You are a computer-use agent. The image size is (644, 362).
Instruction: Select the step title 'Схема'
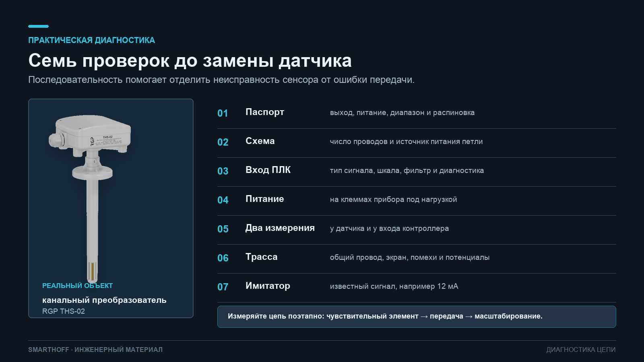[260, 141]
